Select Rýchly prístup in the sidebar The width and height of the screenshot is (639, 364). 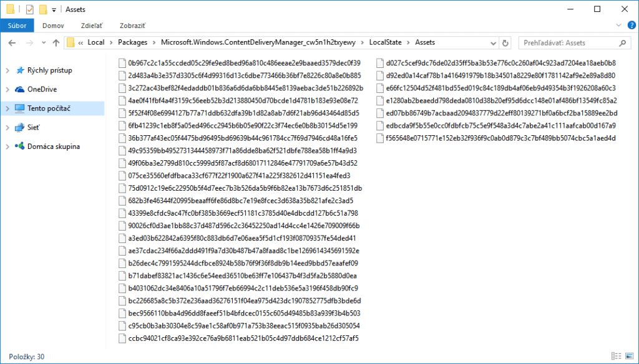(x=49, y=70)
